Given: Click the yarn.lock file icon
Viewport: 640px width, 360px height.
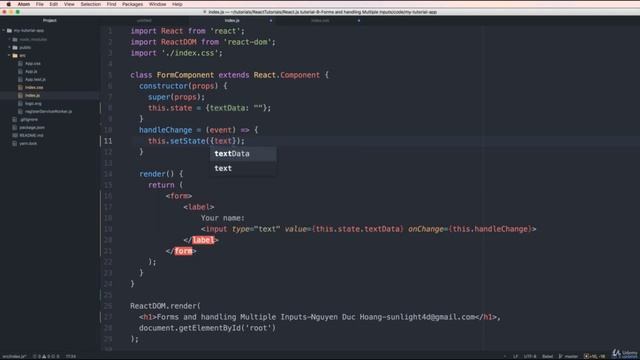Looking at the screenshot, I should click(x=15, y=144).
